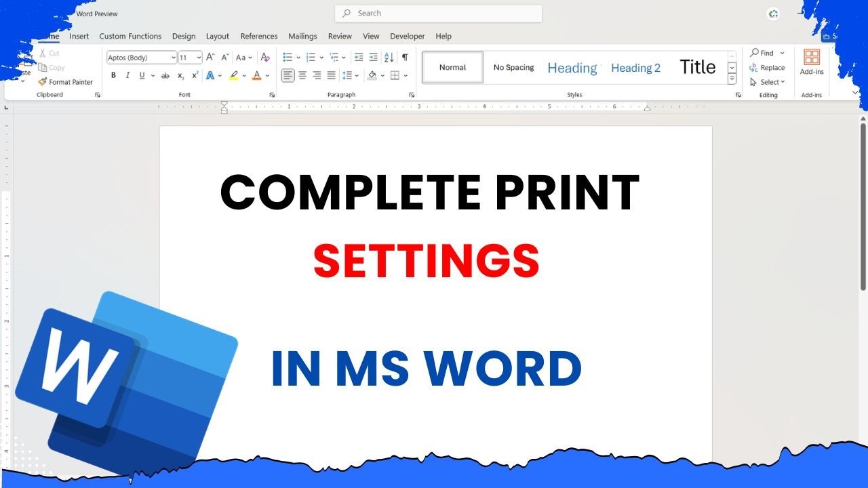Viewport: 868px width, 488px height.
Task: Switch to the Design tab
Action: click(184, 36)
